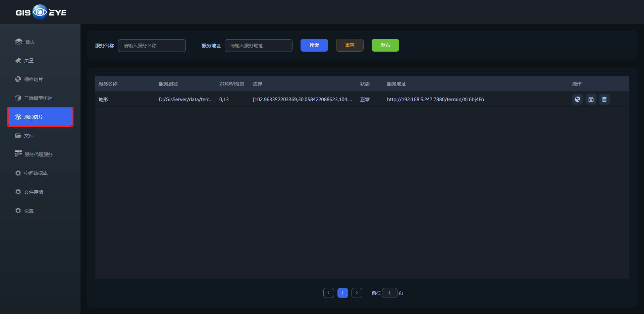The height and width of the screenshot is (314, 644).
Task: Select the 地形切片 menu item
Action: click(x=40, y=117)
